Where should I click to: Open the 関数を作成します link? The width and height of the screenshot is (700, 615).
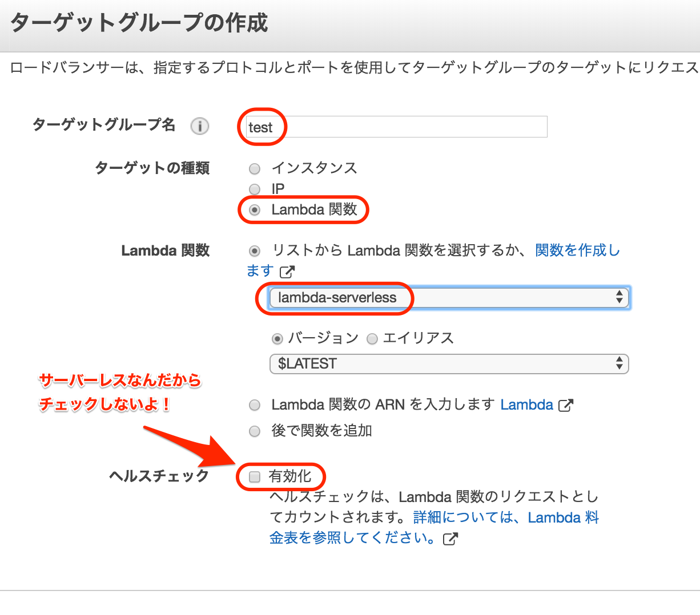pyautogui.click(x=577, y=250)
